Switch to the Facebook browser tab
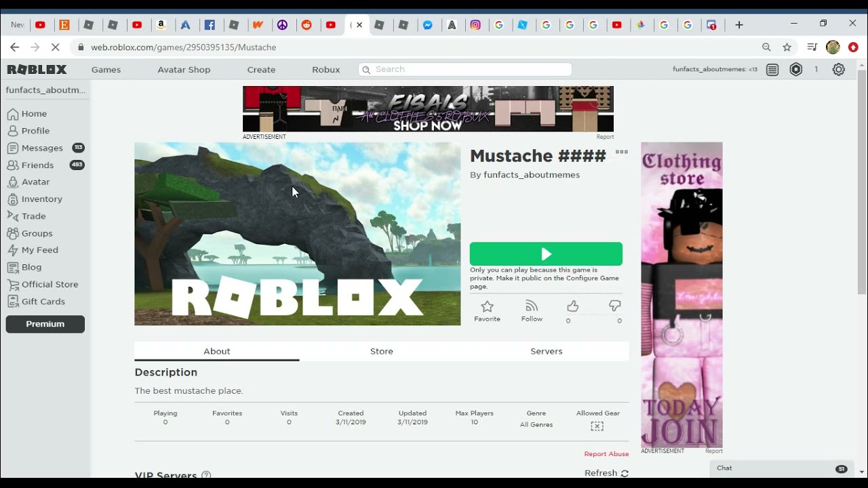The width and height of the screenshot is (868, 488). click(x=210, y=25)
